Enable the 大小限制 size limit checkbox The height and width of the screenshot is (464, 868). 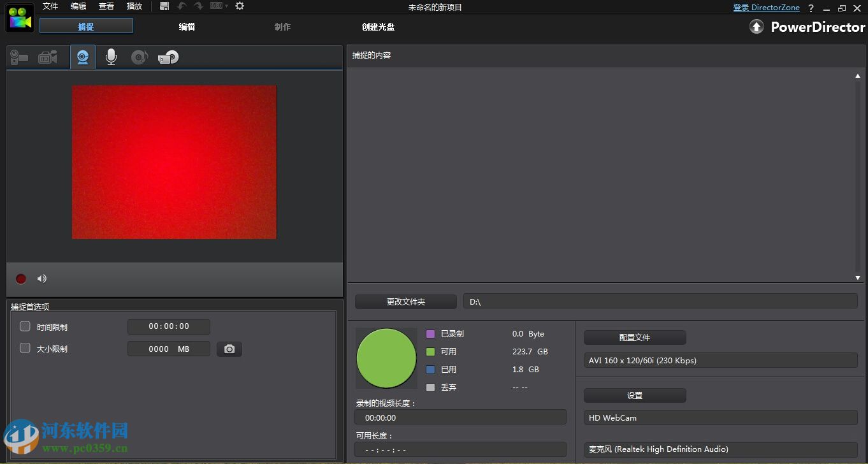point(25,348)
